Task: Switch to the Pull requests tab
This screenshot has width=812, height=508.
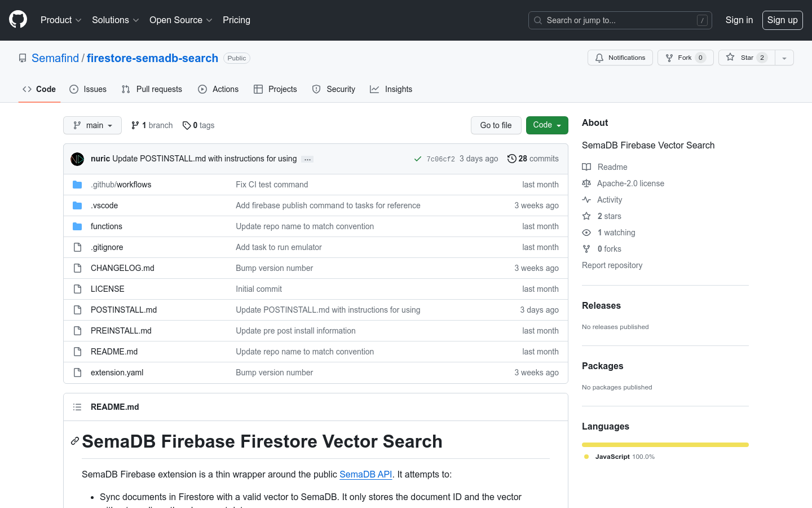Action: pos(152,89)
